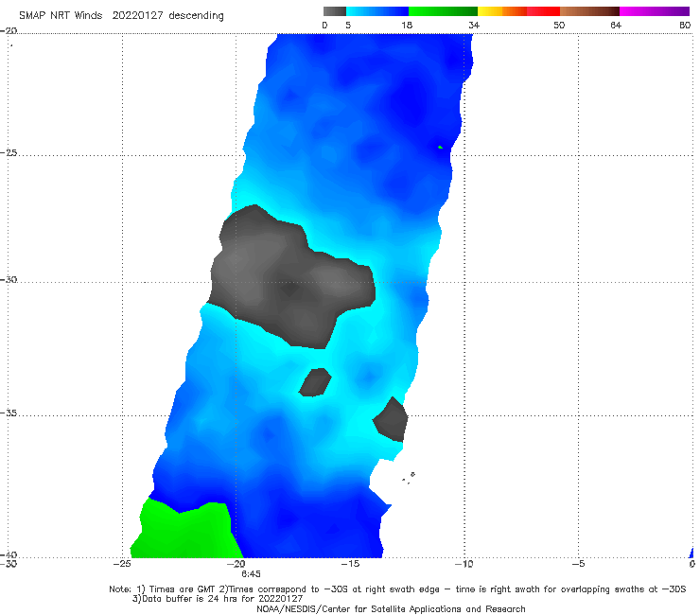Click the longitude axis label '-15'
The image size is (700, 615).
pyautogui.click(x=350, y=564)
